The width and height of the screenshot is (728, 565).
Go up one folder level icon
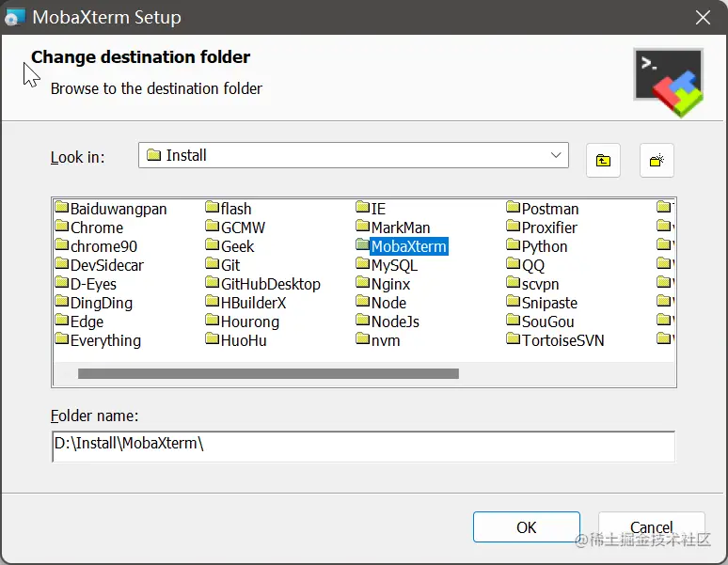click(603, 161)
